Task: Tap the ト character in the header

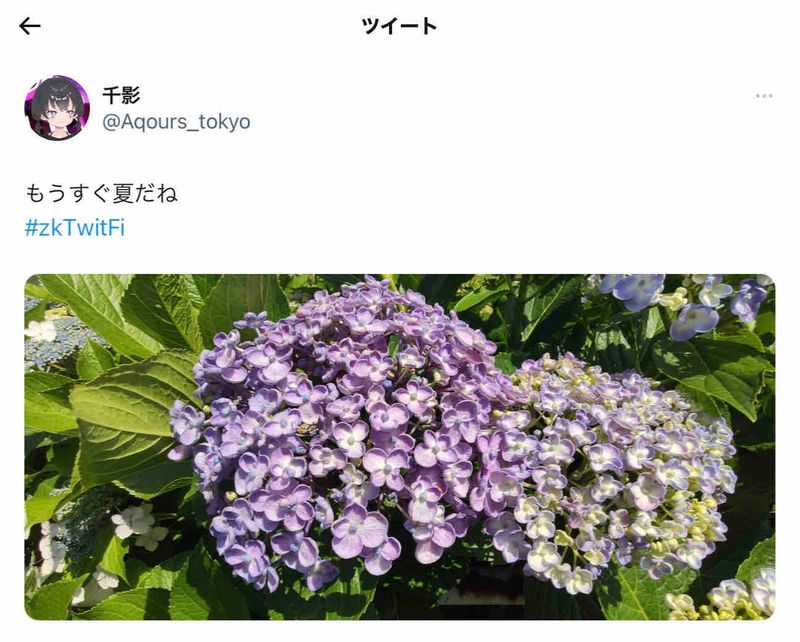Action: tap(427, 26)
